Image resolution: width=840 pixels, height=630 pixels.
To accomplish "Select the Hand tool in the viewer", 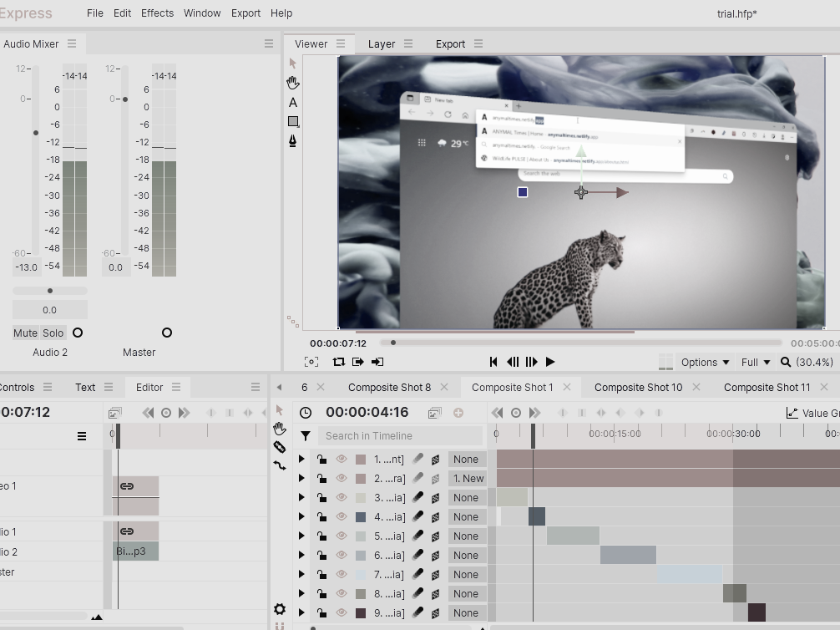I will 293,83.
